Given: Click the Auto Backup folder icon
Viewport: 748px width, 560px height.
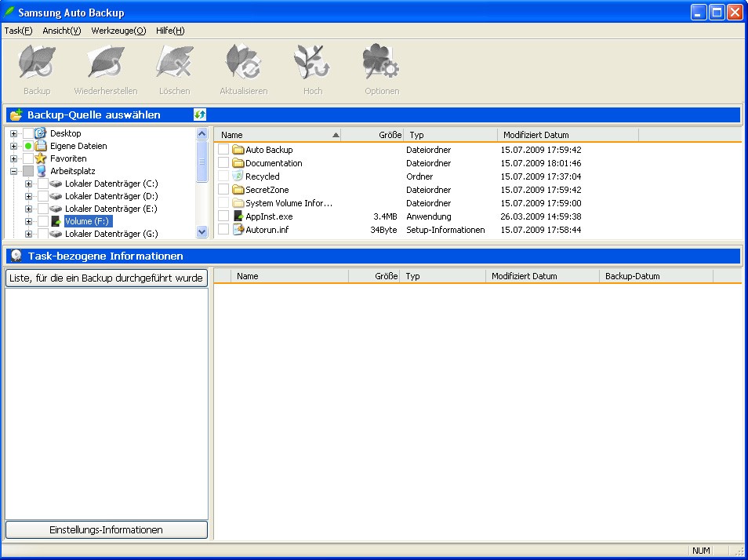Looking at the screenshot, I should 238,150.
